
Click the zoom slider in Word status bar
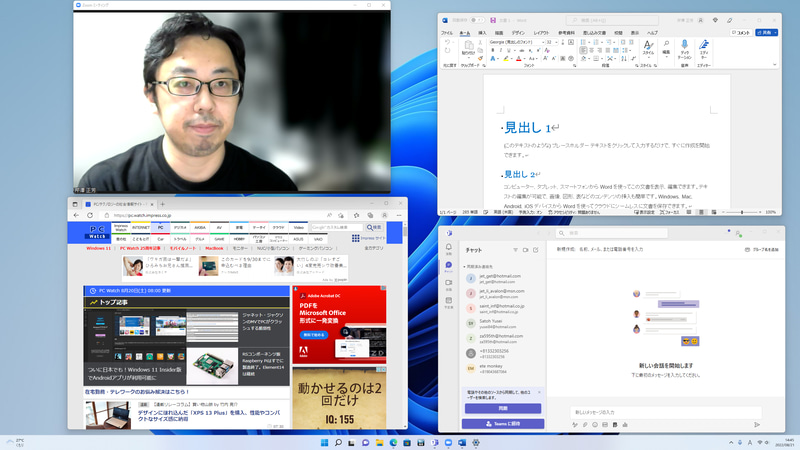point(742,212)
